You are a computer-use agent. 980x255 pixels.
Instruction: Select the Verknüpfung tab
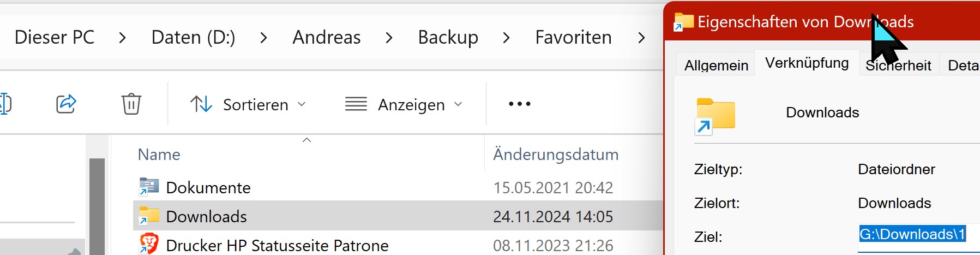[807, 63]
